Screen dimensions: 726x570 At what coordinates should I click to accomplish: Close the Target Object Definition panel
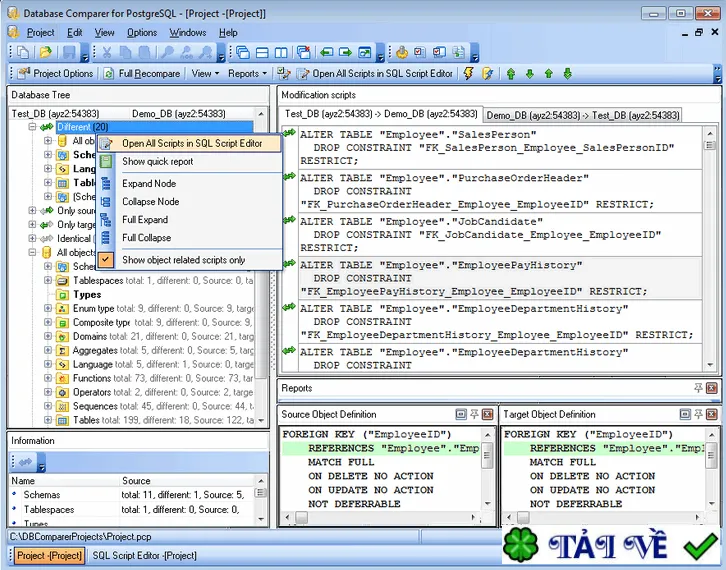click(x=712, y=414)
